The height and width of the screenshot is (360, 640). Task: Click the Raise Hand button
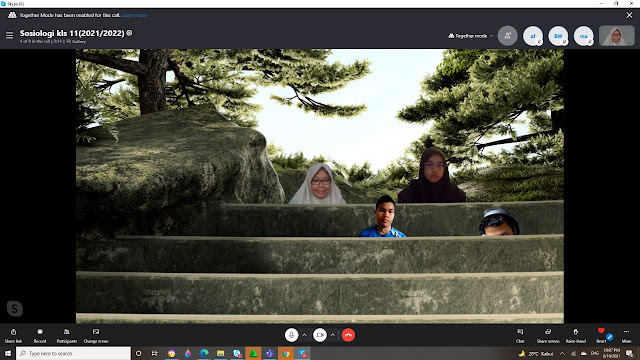[x=576, y=336]
